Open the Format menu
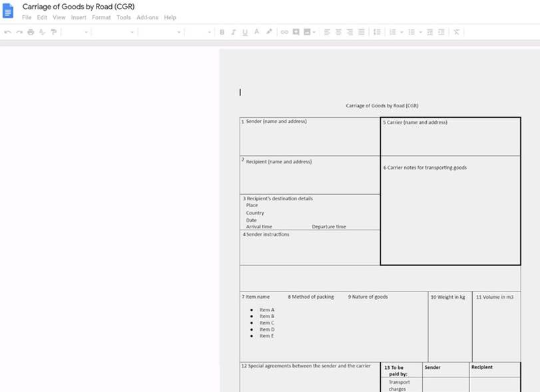The height and width of the screenshot is (392, 540). tap(101, 17)
